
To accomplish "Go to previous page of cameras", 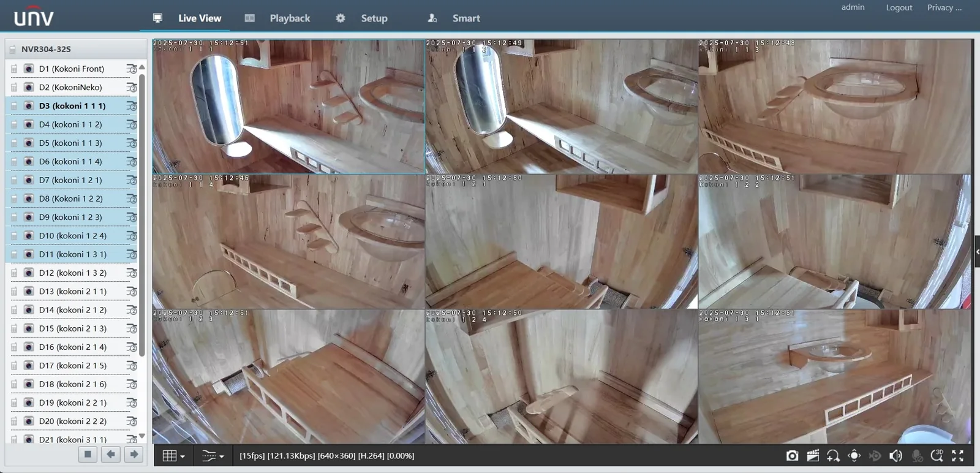I will click(x=110, y=454).
